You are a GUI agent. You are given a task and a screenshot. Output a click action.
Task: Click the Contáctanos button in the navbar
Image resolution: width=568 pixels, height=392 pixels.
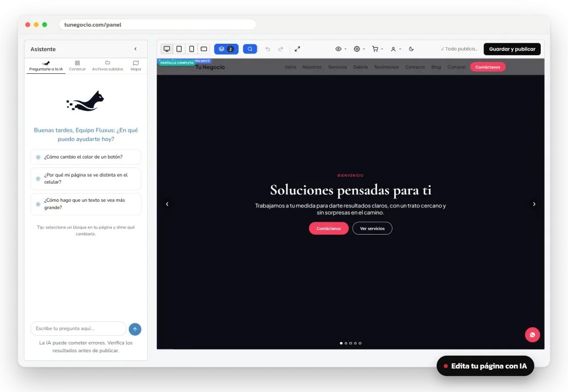pos(487,67)
